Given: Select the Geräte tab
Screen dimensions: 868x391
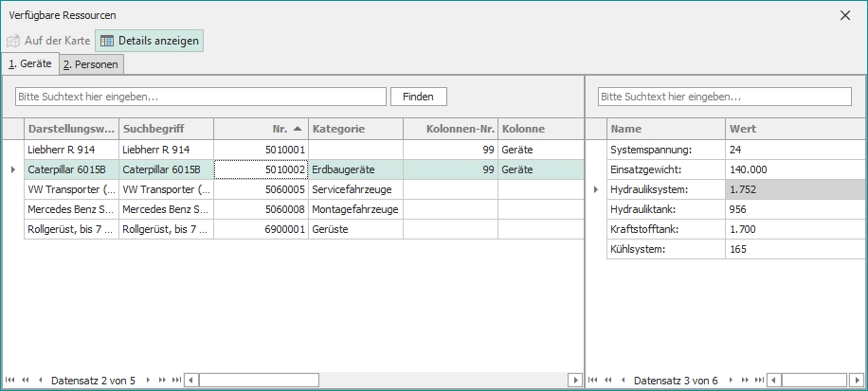Looking at the screenshot, I should pos(29,63).
